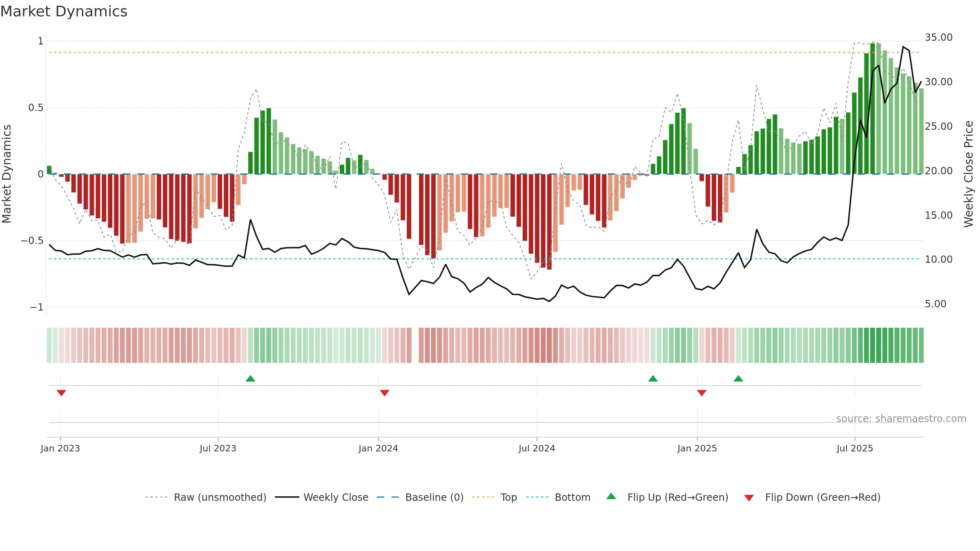The height and width of the screenshot is (551, 980).
Task: Click the 5.00 price axis tick
Action: pos(935,304)
